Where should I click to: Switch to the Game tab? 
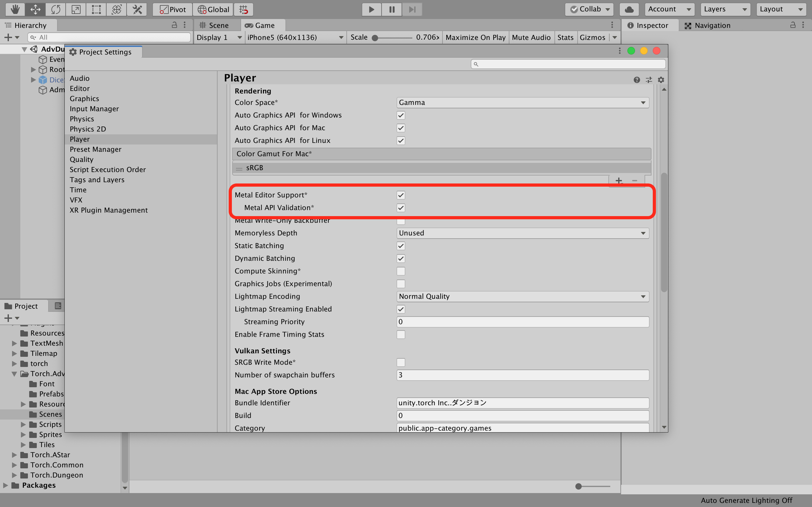pos(262,24)
